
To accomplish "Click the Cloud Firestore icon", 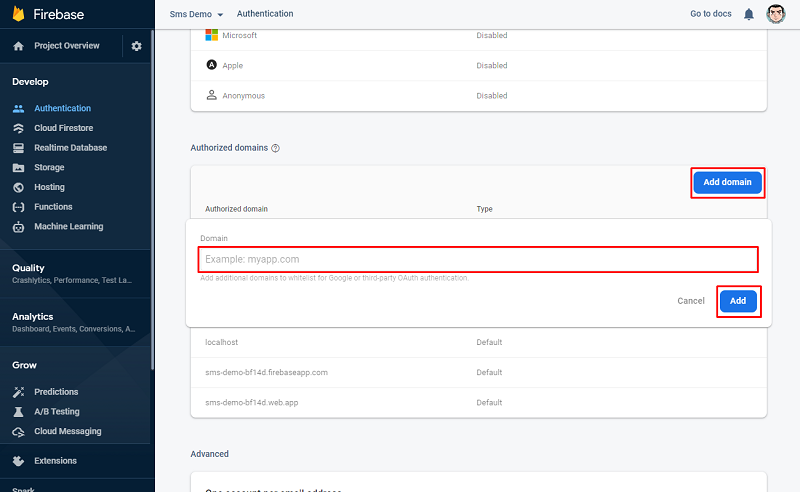I will pyautogui.click(x=18, y=128).
